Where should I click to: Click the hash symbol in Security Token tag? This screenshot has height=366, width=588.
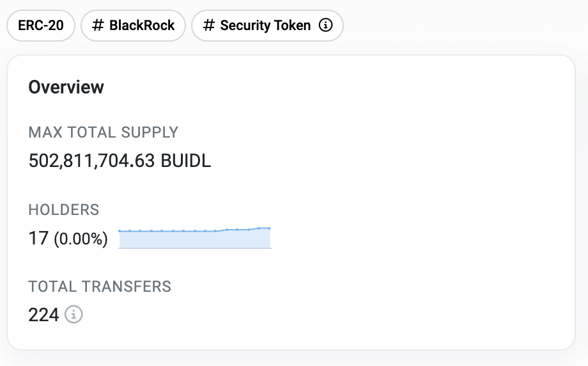tap(208, 26)
